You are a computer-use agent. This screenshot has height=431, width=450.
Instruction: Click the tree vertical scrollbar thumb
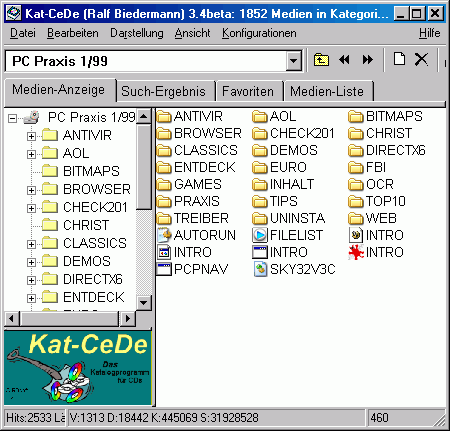(x=144, y=167)
